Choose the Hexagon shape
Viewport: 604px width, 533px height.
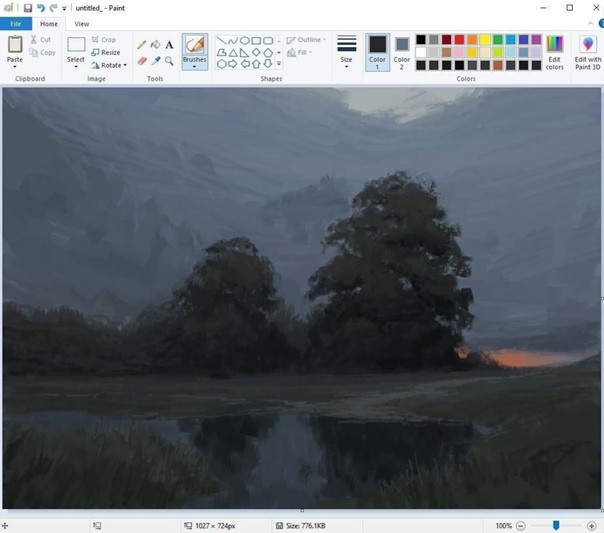click(221, 64)
